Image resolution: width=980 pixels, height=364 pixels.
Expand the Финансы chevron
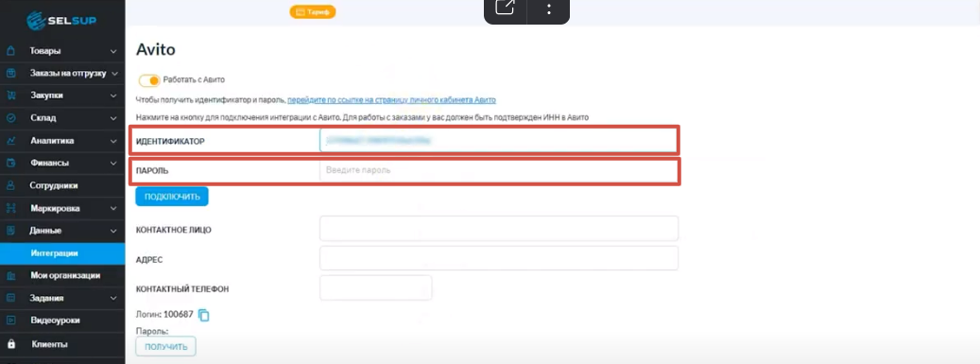tap(113, 164)
